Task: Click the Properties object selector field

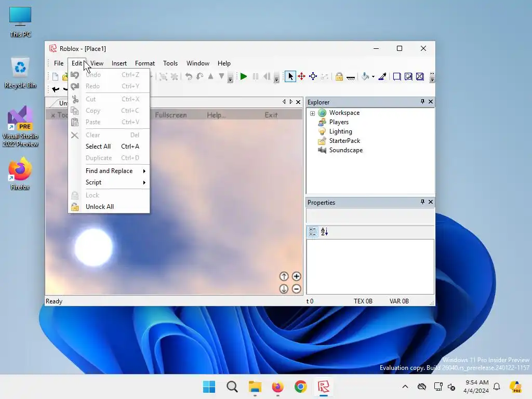Action: click(370, 216)
